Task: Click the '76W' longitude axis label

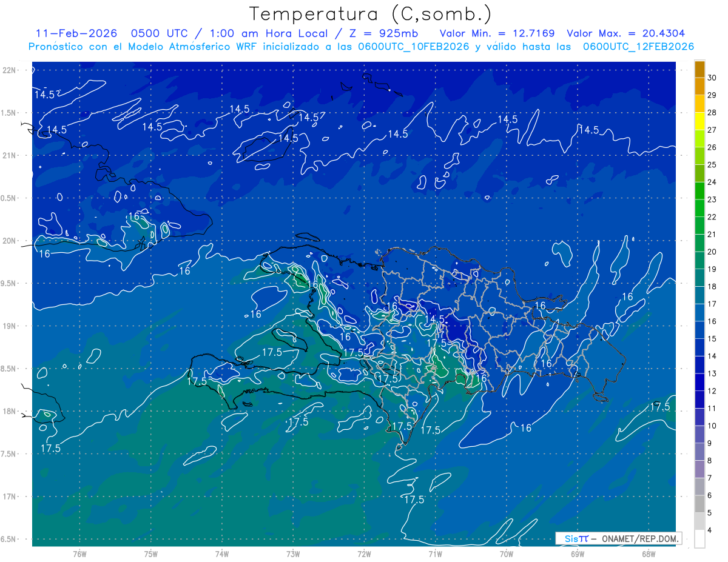Action: [x=79, y=554]
